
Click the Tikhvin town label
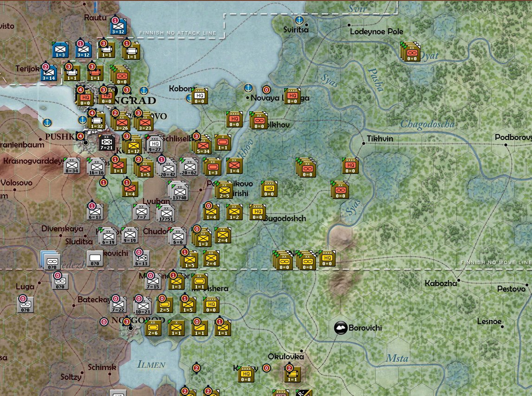(x=380, y=139)
